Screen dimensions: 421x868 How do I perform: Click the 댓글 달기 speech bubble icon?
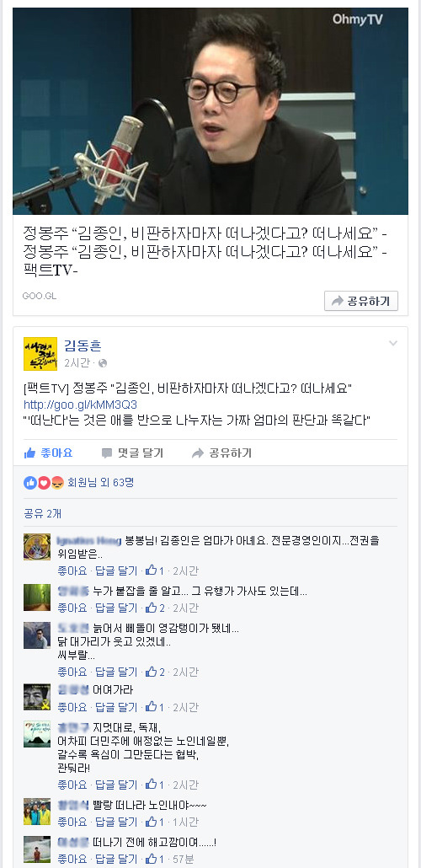[107, 453]
